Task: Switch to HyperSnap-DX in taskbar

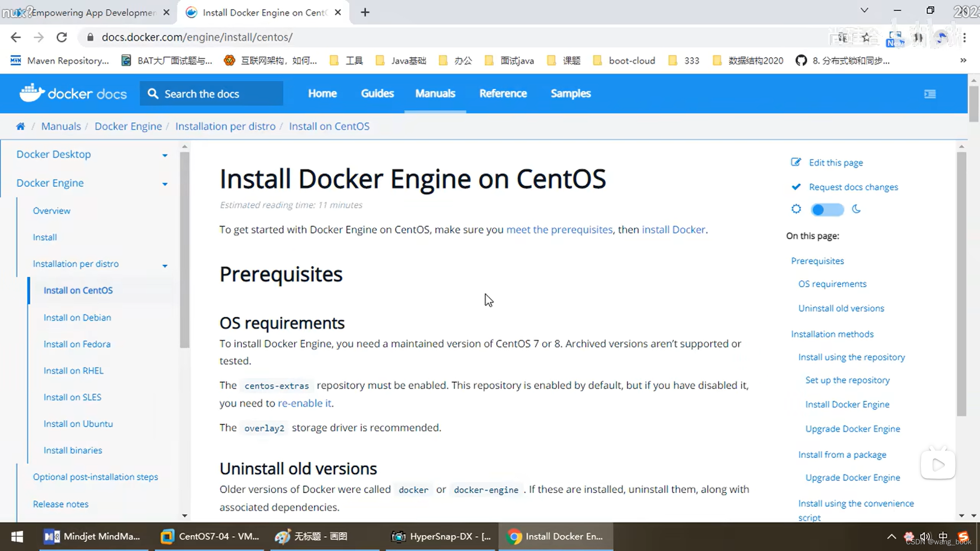Action: pos(440,536)
